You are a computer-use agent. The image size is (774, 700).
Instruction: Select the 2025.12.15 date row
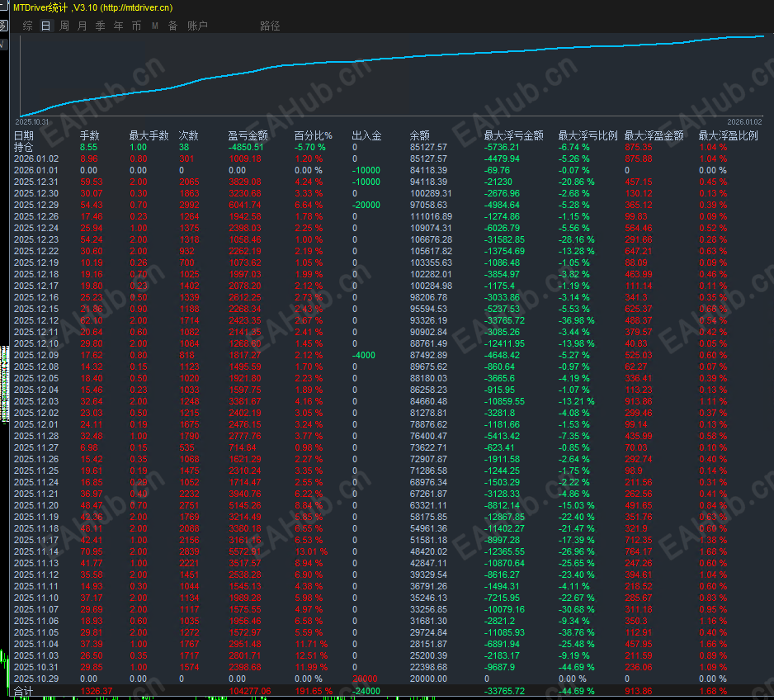tap(36, 309)
